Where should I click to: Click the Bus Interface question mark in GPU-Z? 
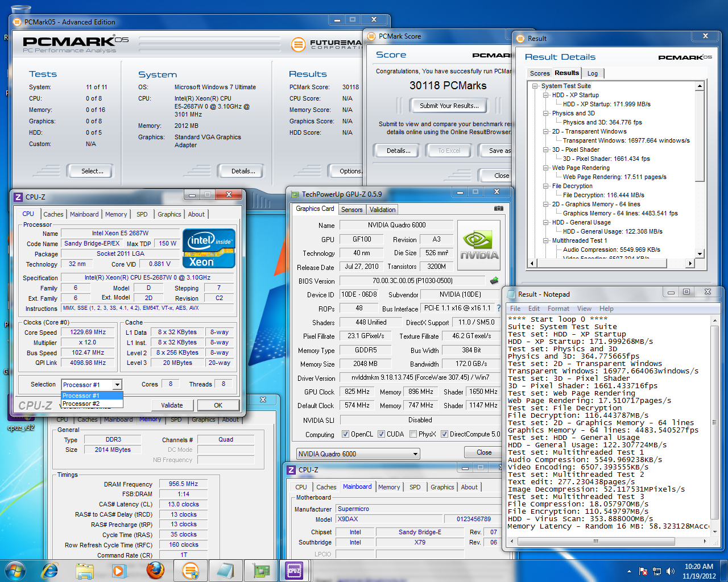(x=499, y=308)
